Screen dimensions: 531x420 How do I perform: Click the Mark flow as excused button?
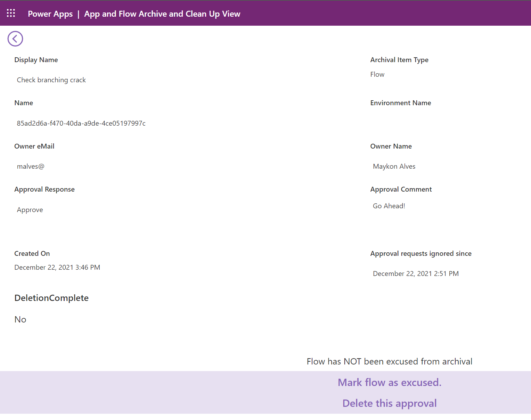389,382
